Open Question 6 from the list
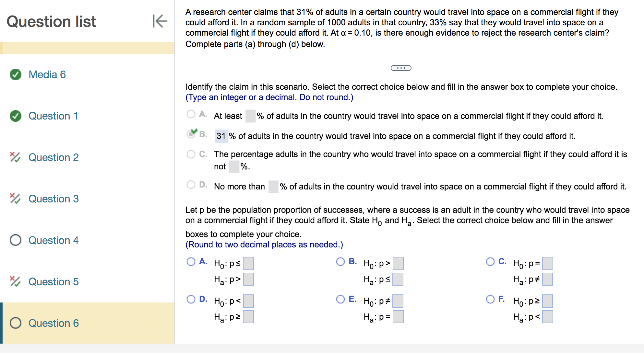644x353 pixels. pyautogui.click(x=54, y=323)
